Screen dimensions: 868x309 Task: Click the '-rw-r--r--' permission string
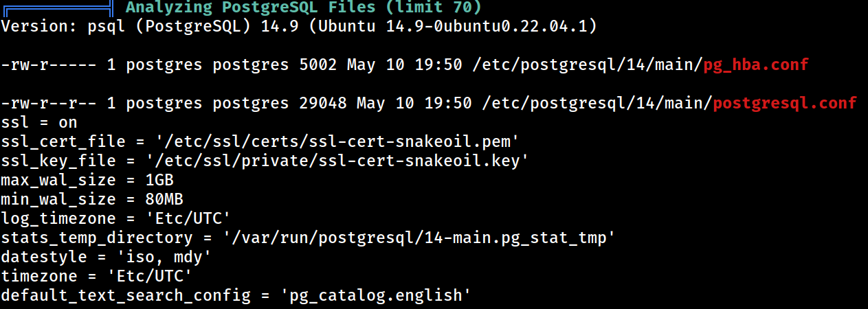[49, 104]
